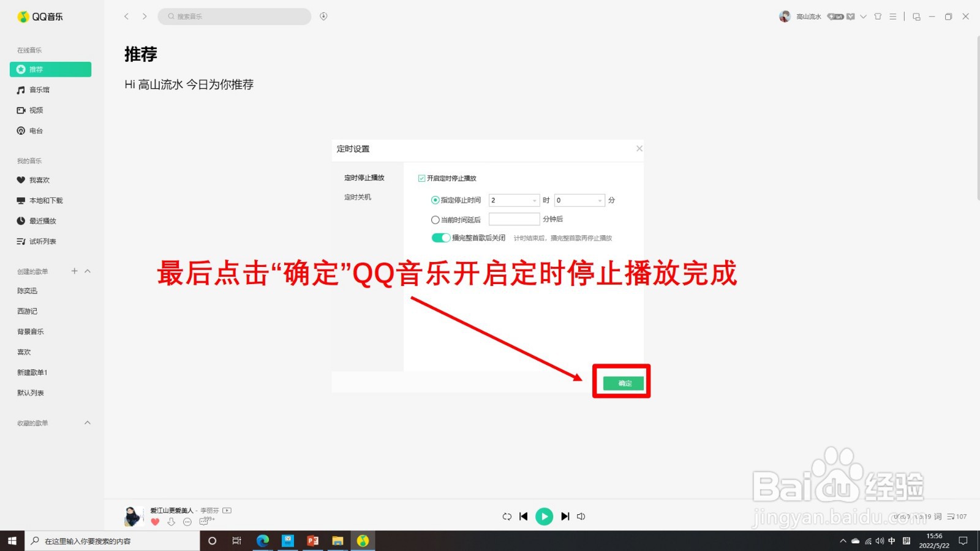Viewport: 980px width, 551px height.
Task: Open the play queue showing 107
Action: click(957, 517)
